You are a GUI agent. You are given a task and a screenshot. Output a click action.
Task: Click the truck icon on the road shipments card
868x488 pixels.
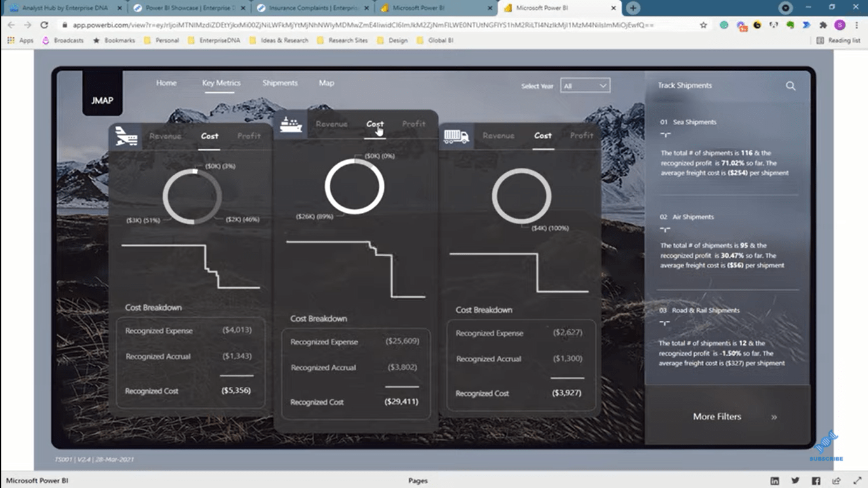point(456,136)
